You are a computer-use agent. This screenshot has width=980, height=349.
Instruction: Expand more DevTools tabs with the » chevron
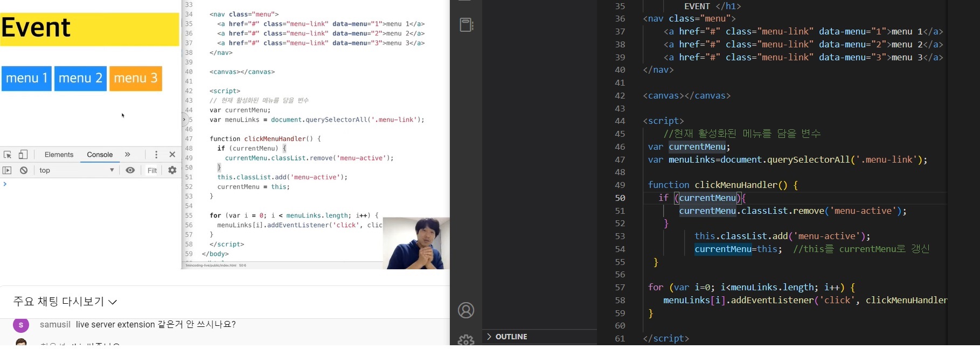[128, 155]
